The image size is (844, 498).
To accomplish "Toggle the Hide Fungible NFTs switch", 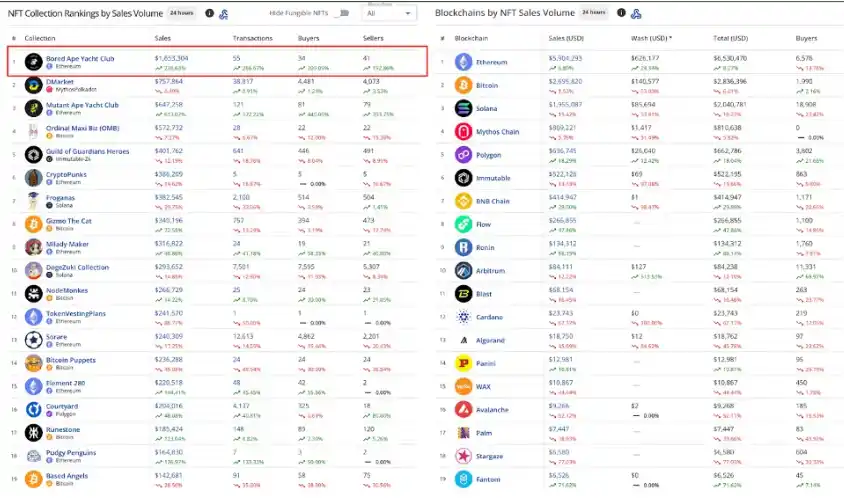I will click(343, 13).
